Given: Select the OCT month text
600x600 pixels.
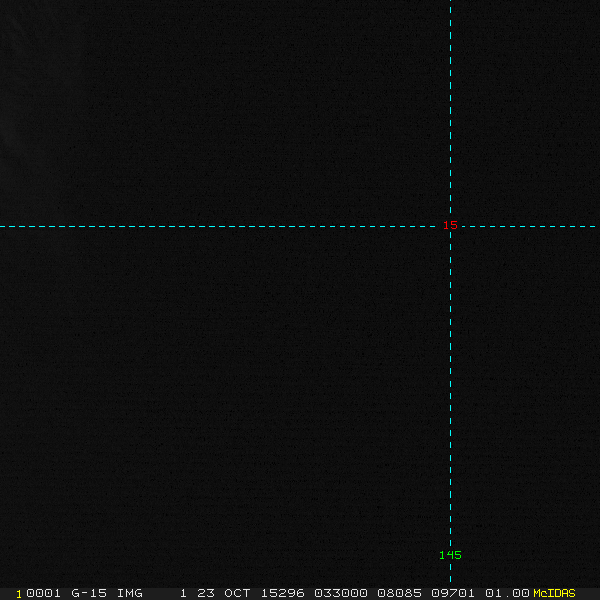Looking at the screenshot, I should 237,593.
